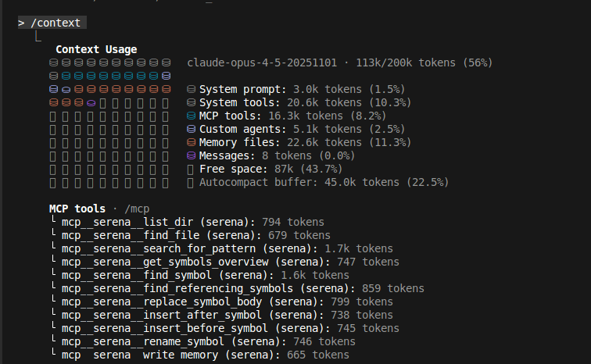
Task: Click the '859 tokens' value
Action: [x=392, y=288]
